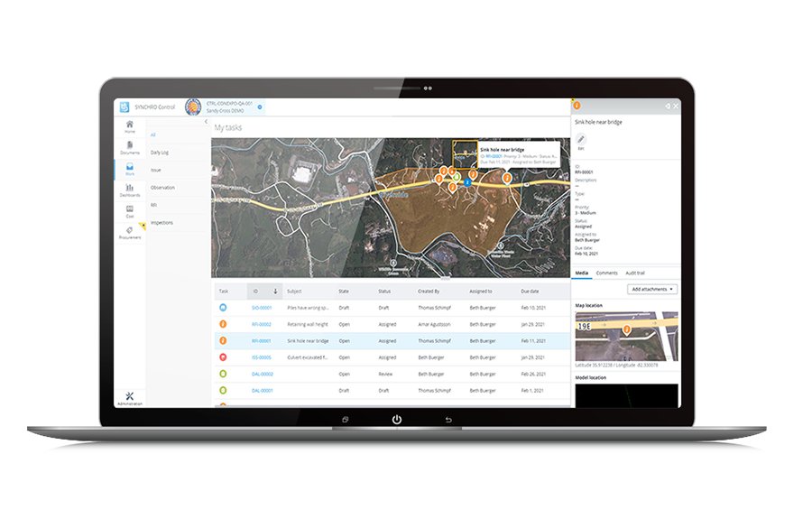This screenshot has width=812, height=528.
Task: Switch to the Audit trail tab
Action: [x=634, y=273]
